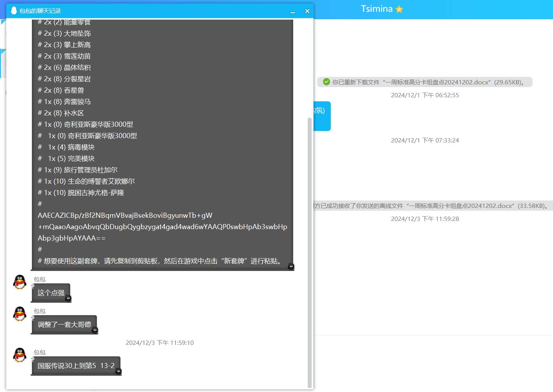Click avatar next to the 这个点强 message
553x392 pixels.
[x=20, y=282]
